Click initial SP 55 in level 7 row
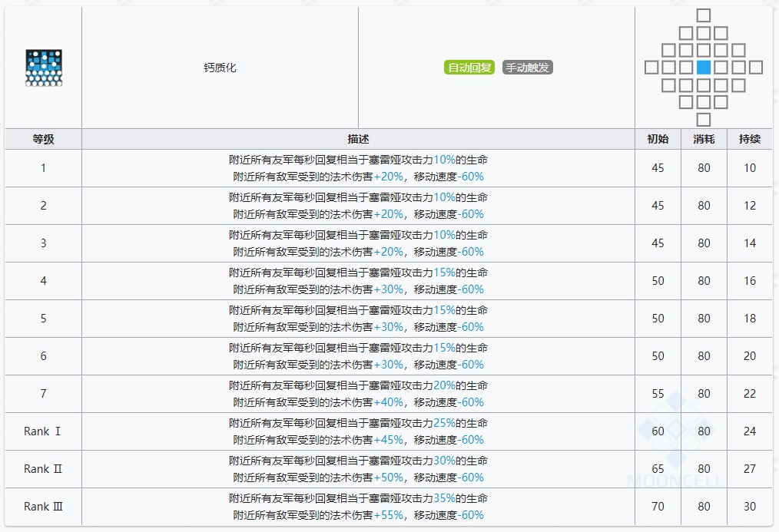Viewport: 779px width, 532px height. 658,394
